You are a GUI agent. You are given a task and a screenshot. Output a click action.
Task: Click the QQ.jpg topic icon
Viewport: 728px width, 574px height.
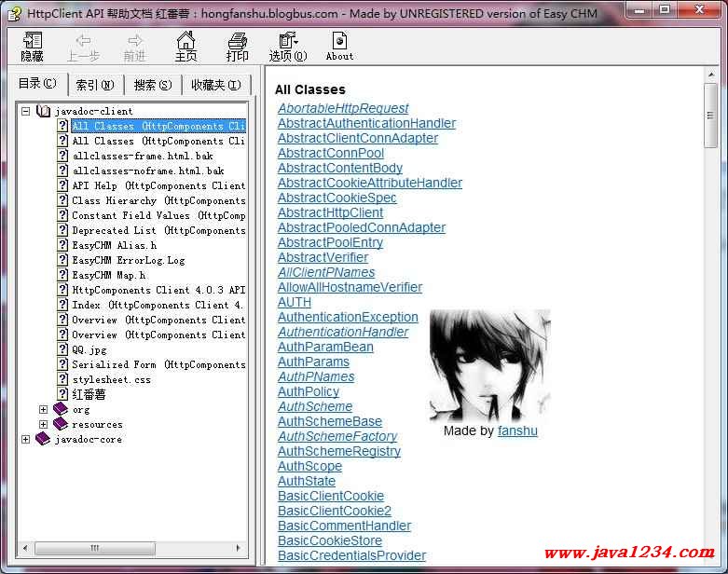(x=62, y=350)
